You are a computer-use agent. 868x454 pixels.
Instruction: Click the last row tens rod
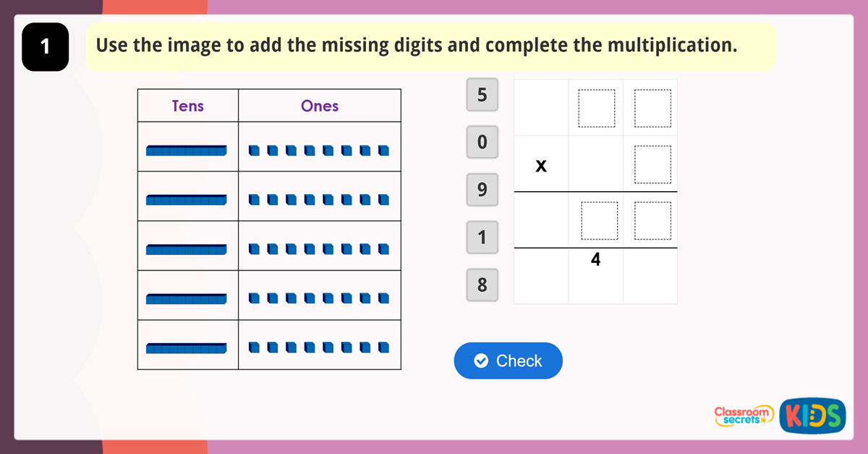(187, 348)
